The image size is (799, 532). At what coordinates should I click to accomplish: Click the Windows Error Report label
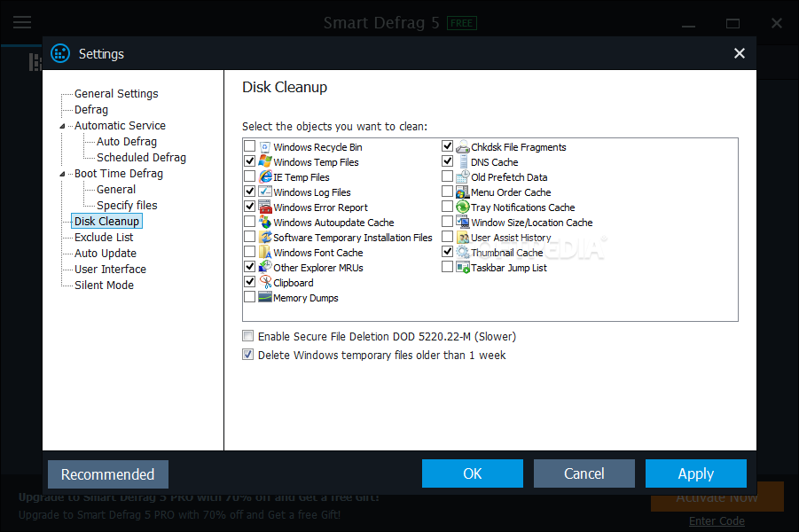coord(320,207)
